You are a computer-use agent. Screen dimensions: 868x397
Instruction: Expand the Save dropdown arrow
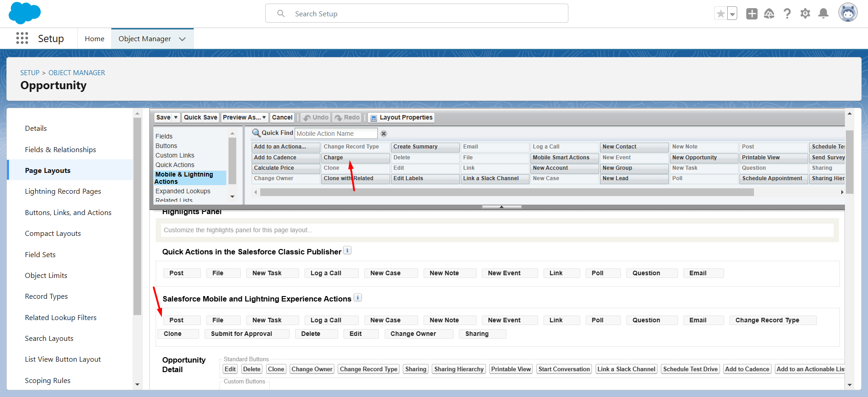(x=176, y=118)
